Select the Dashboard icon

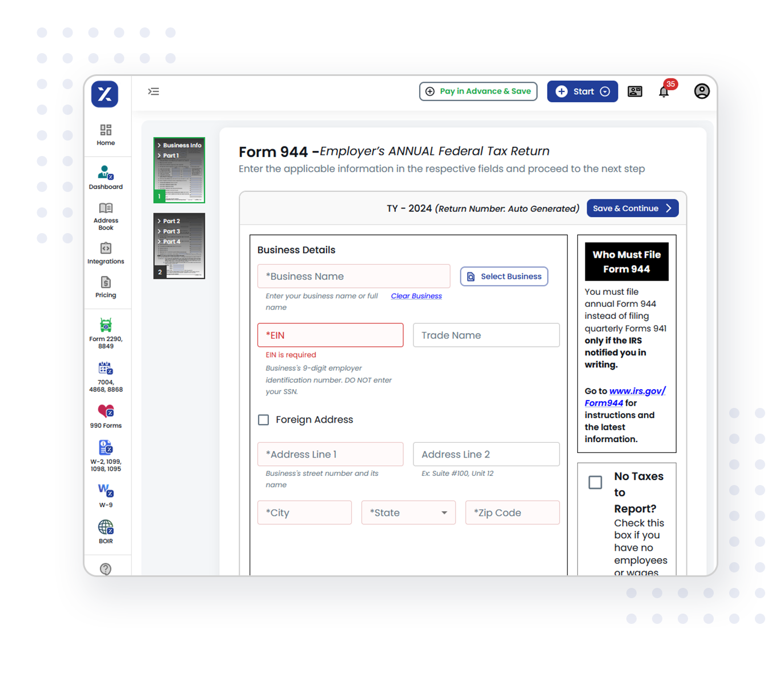105,174
